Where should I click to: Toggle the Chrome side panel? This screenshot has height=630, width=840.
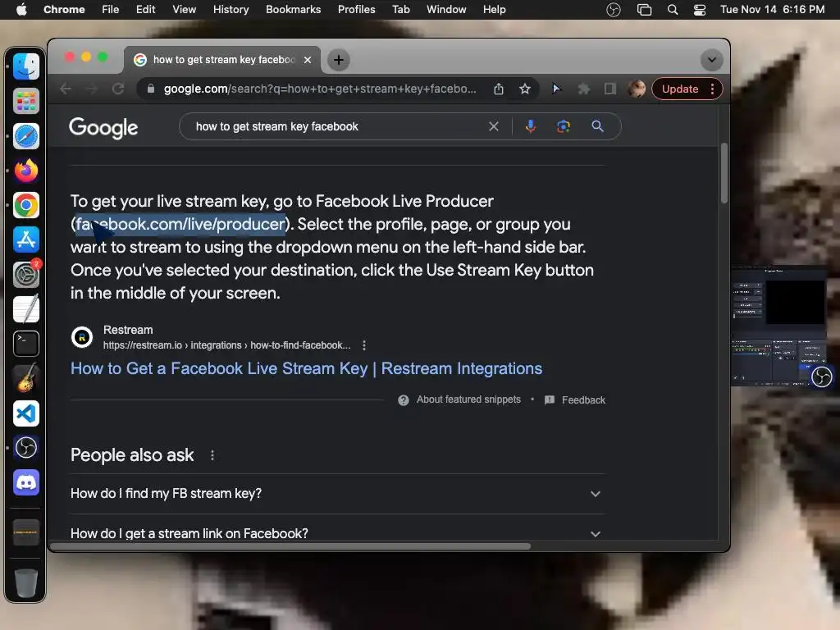(x=609, y=89)
